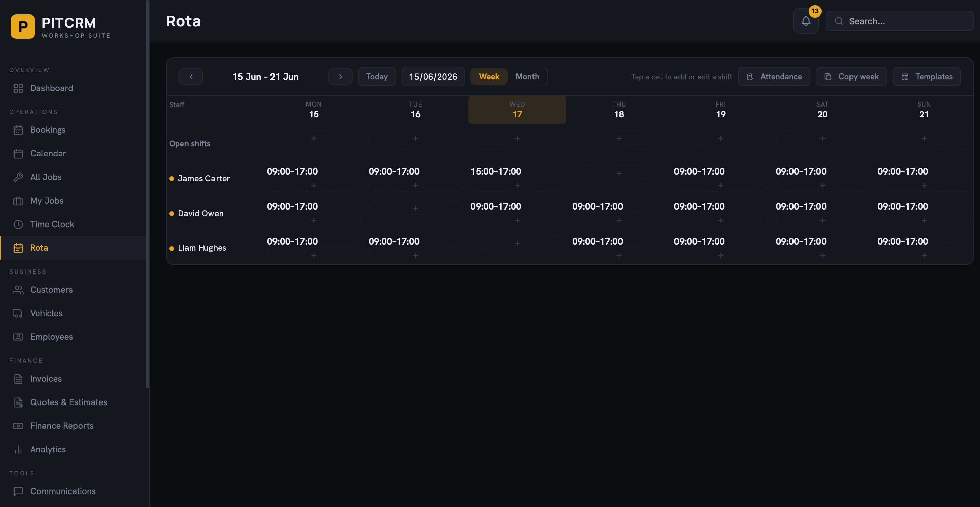980x507 pixels.
Task: Click the sidebar vertical scrollbar
Action: pos(147,194)
